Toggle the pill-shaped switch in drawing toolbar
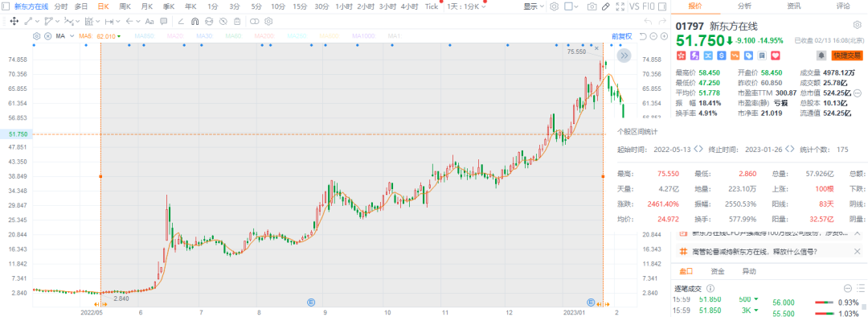The image size is (868, 317). click(254, 22)
